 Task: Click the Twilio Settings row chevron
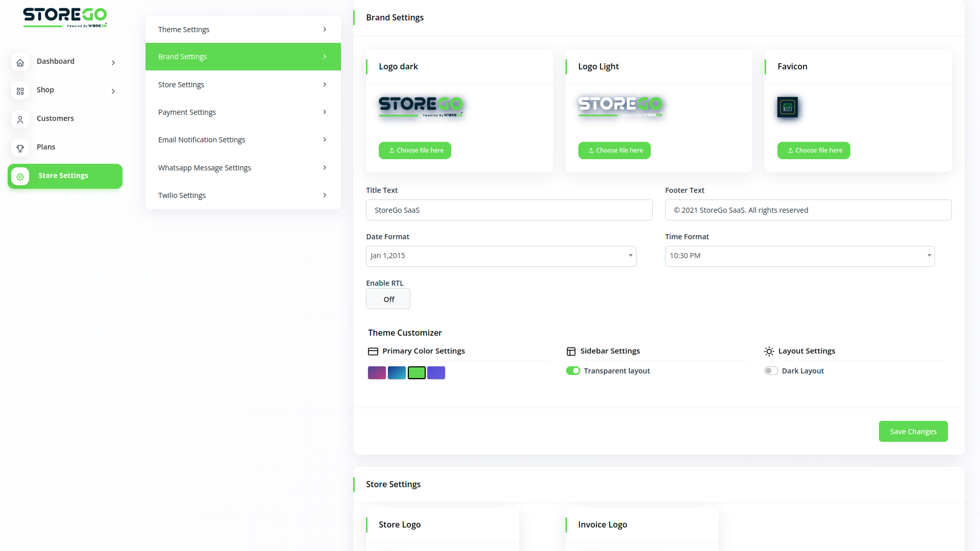coord(325,195)
